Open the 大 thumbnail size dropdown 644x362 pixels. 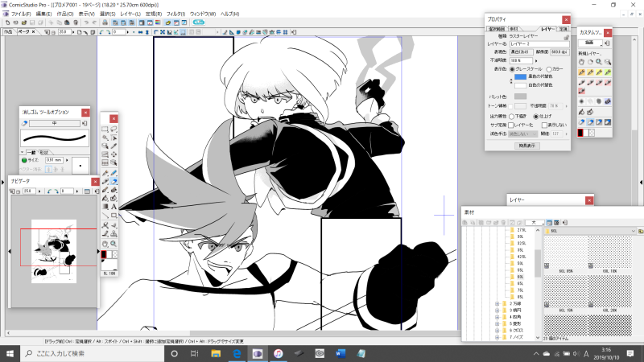coord(535,223)
